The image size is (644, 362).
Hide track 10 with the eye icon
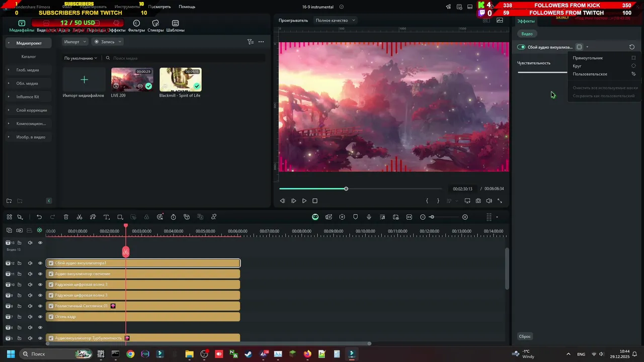point(40,285)
